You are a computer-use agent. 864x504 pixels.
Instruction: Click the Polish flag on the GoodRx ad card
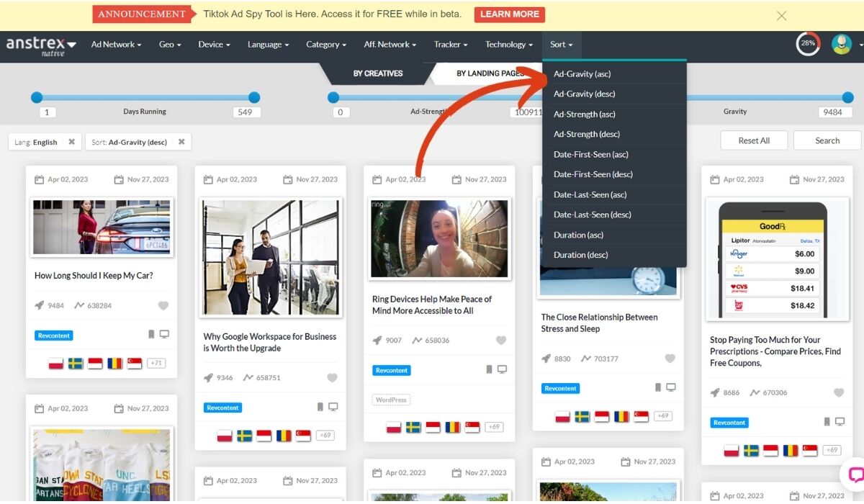pos(731,450)
